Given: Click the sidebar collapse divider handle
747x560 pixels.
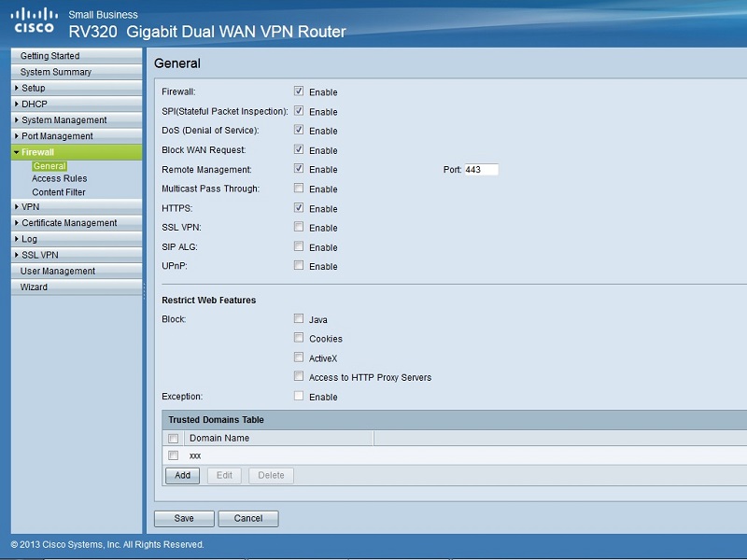Looking at the screenshot, I should [x=145, y=290].
